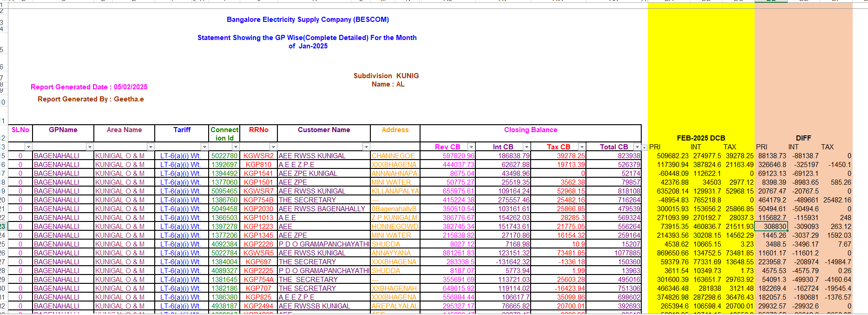Select address cell KILLANAPALYA
This screenshot has height=315, width=868.
pos(395,191)
